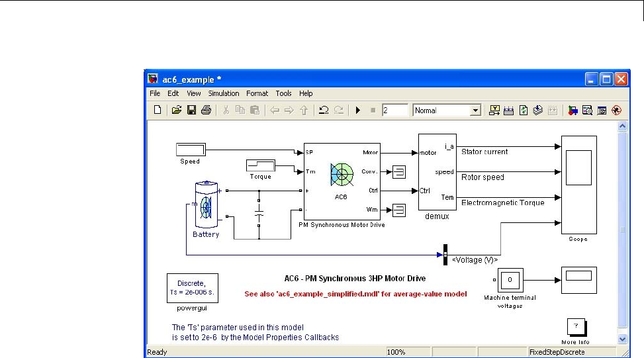Click the Ts parameter annotation text

(x=255, y=332)
